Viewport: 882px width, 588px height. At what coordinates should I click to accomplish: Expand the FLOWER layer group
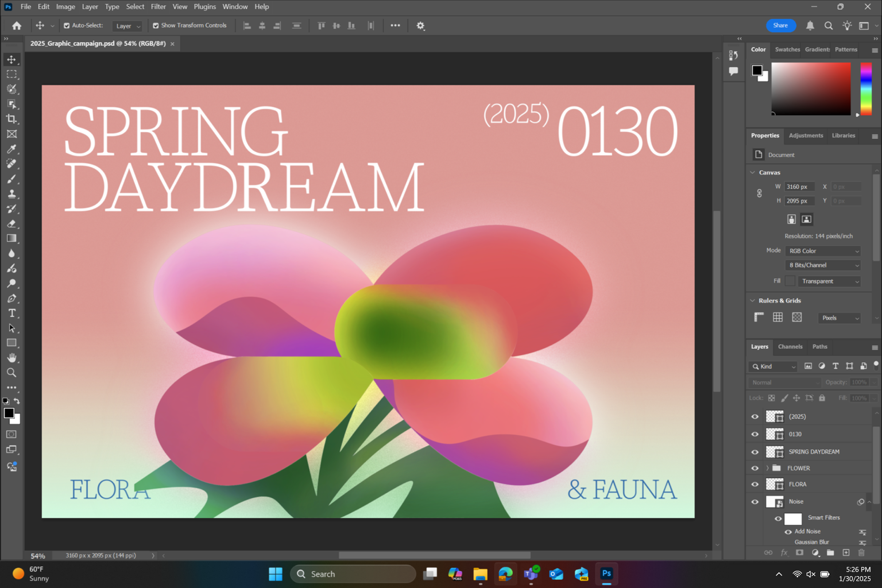767,468
